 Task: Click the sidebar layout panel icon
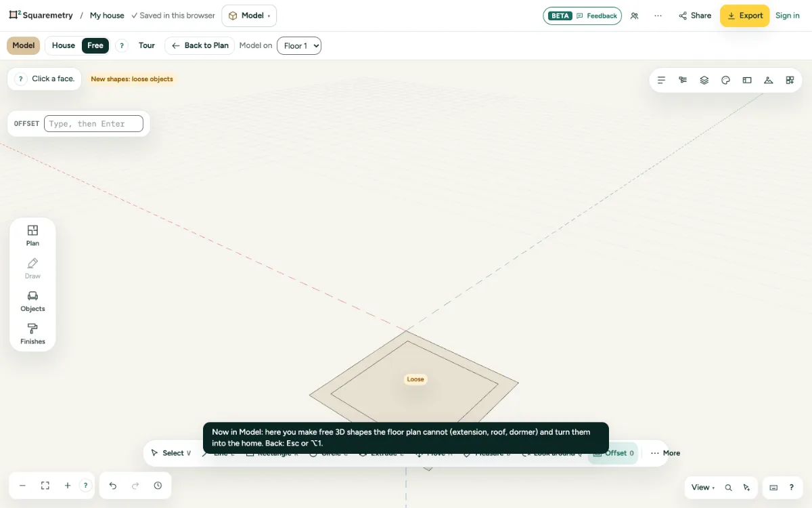(x=747, y=80)
